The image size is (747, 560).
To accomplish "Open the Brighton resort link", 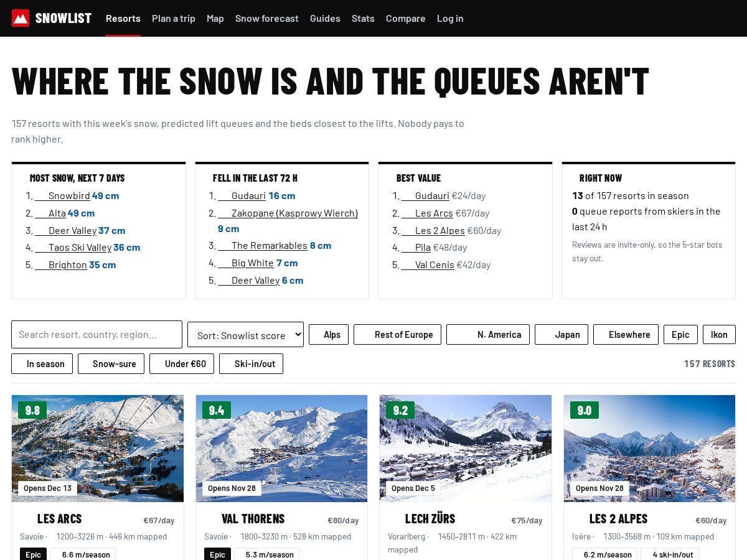I will pos(60,264).
